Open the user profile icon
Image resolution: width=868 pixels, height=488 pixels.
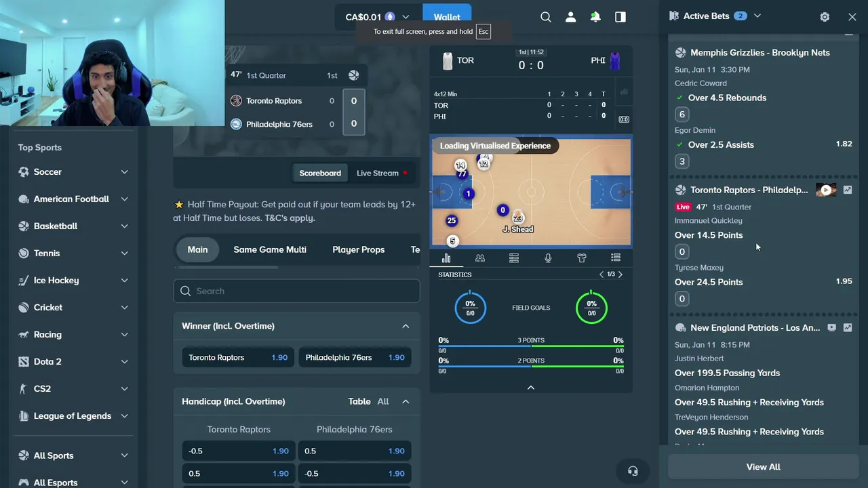click(570, 17)
